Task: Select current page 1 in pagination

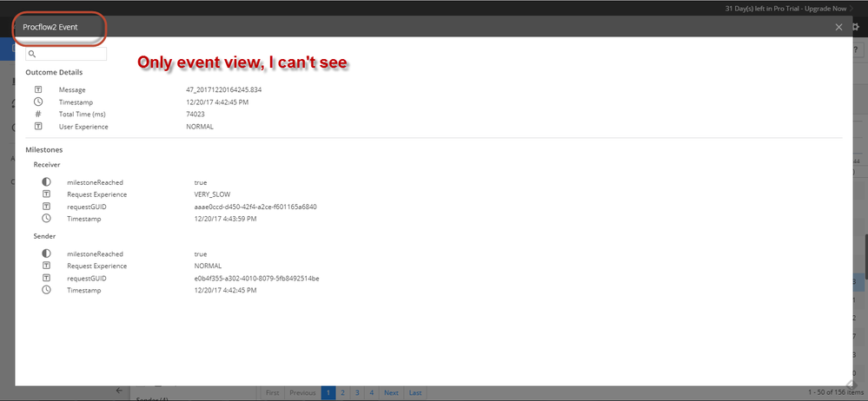Action: (328, 392)
